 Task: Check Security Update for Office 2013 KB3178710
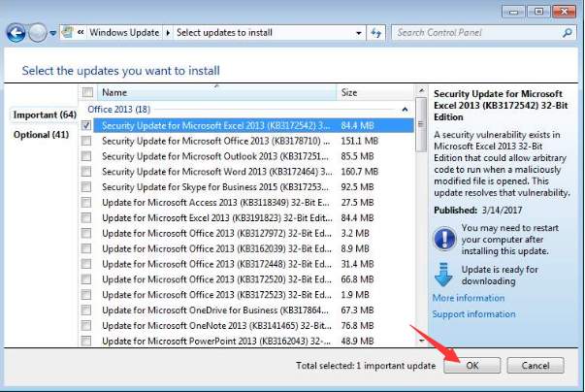(x=86, y=141)
